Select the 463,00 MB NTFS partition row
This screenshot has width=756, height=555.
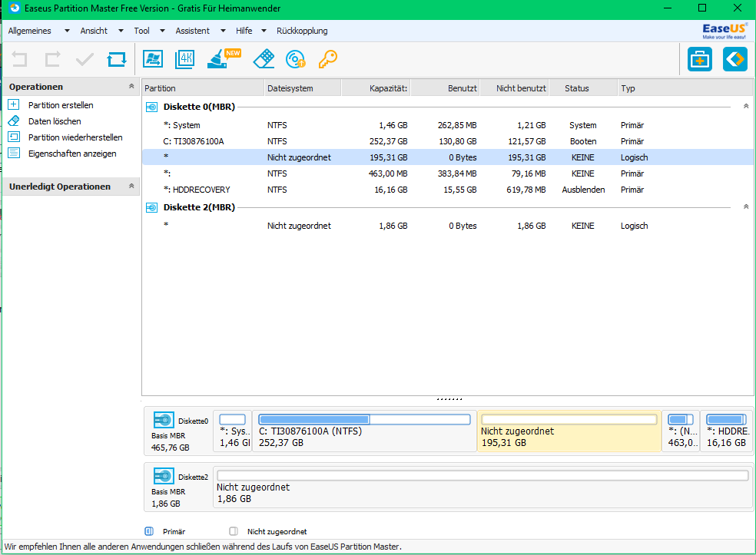point(447,173)
